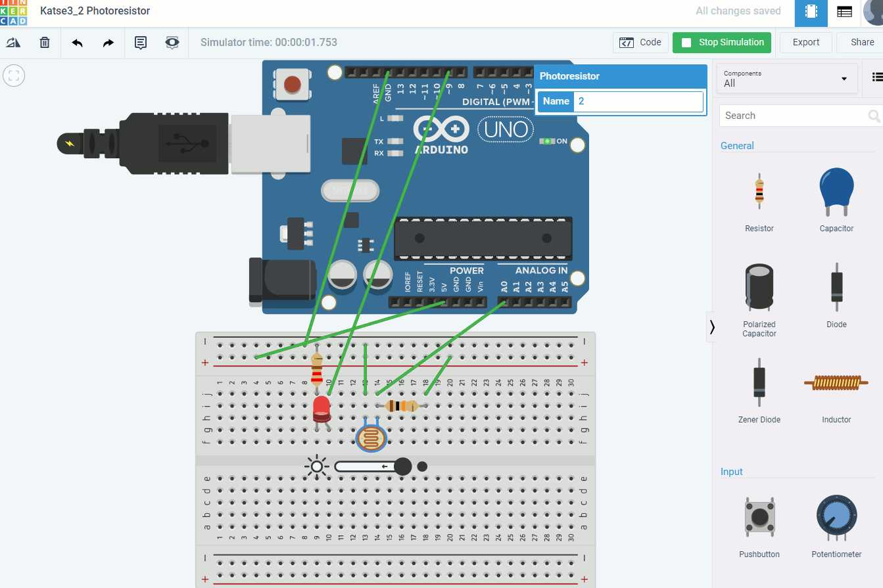Click Stop Simulation button
This screenshot has width=883, height=588.
tap(721, 43)
